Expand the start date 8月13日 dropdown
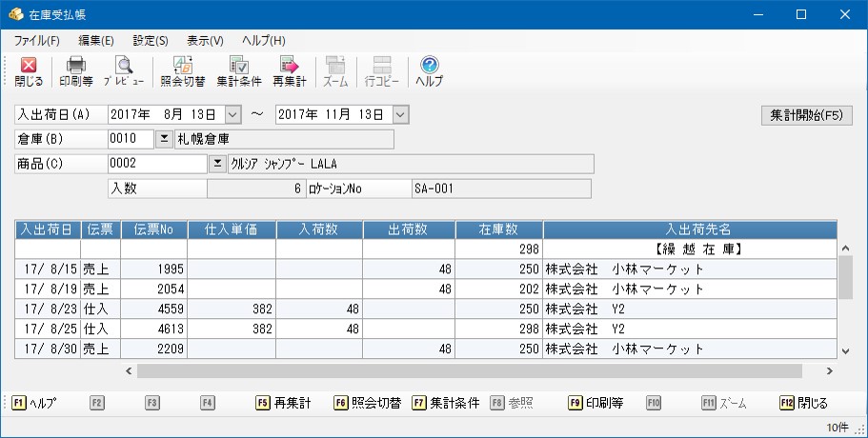This screenshot has width=868, height=438. point(233,114)
